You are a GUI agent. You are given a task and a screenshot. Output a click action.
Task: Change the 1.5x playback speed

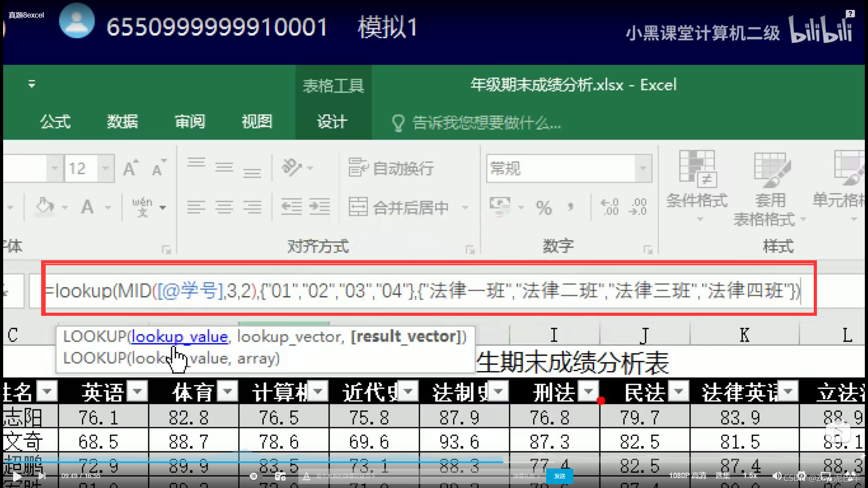(750, 475)
